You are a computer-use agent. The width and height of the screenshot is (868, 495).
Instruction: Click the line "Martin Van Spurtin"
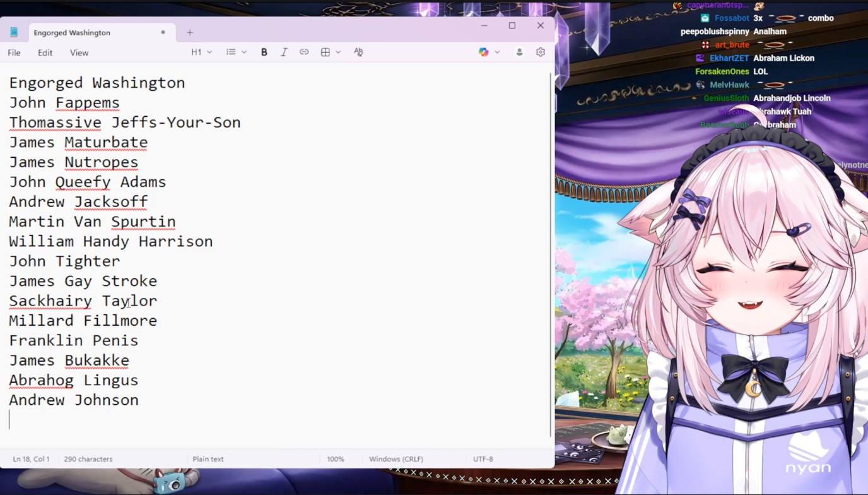tap(92, 222)
